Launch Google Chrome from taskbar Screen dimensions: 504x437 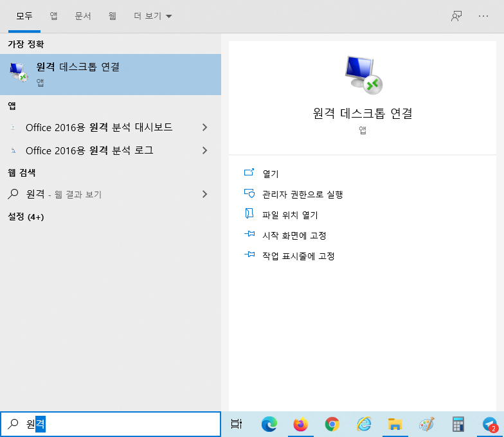click(332, 424)
